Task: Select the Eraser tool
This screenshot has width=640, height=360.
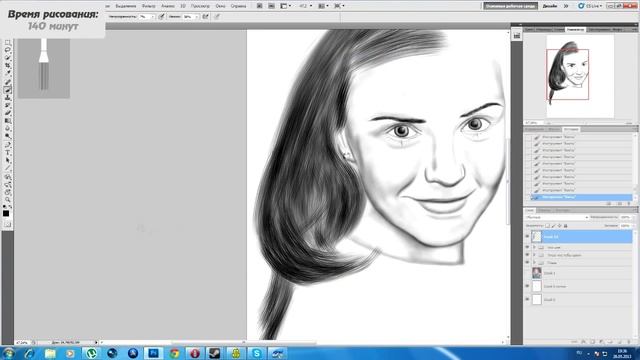Action: [x=7, y=113]
